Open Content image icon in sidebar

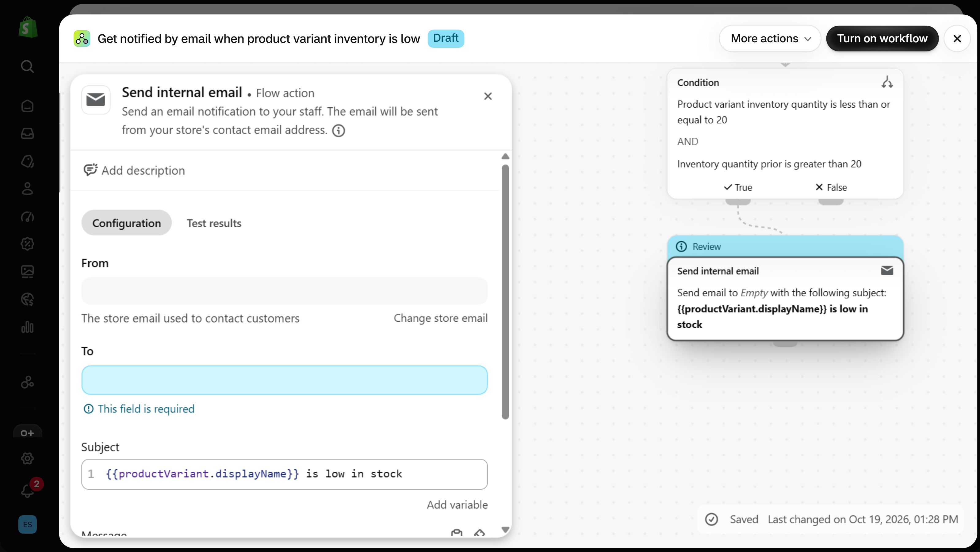27,272
